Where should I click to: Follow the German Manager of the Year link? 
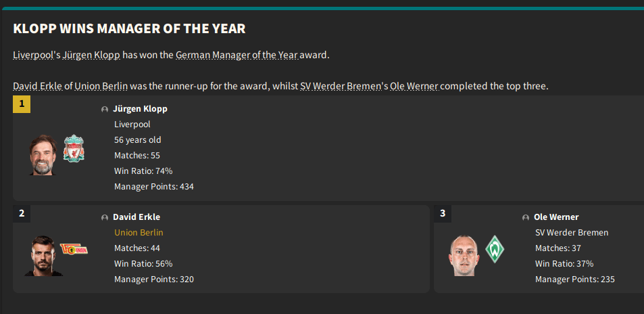(237, 55)
